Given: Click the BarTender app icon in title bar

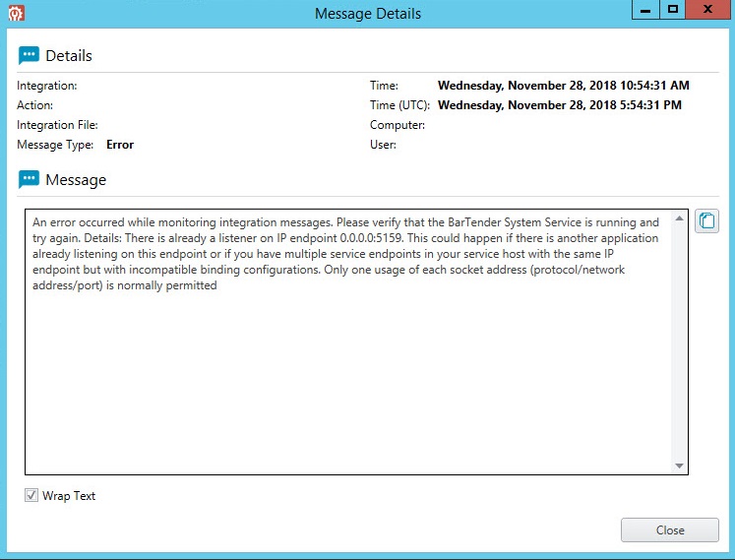Looking at the screenshot, I should click(17, 13).
